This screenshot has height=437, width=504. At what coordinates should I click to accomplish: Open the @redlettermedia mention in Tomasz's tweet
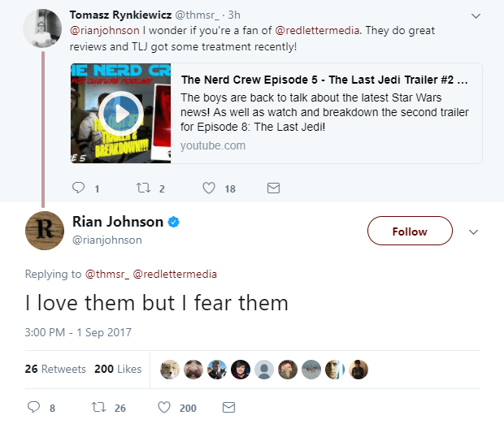tap(317, 31)
